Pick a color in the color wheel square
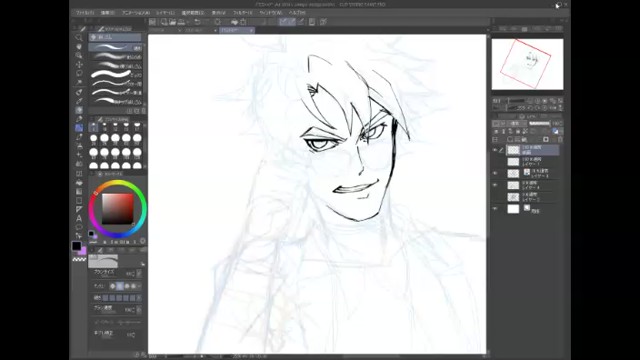The width and height of the screenshot is (640, 360). point(118,209)
